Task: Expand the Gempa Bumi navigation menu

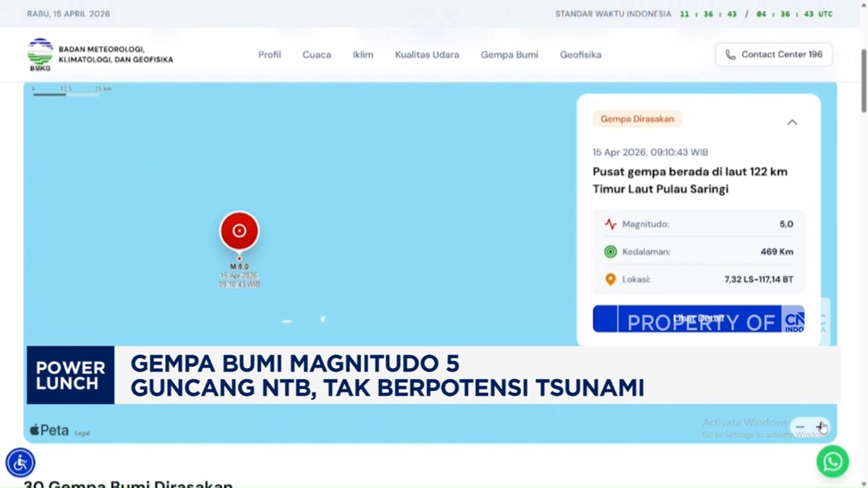Action: tap(509, 54)
